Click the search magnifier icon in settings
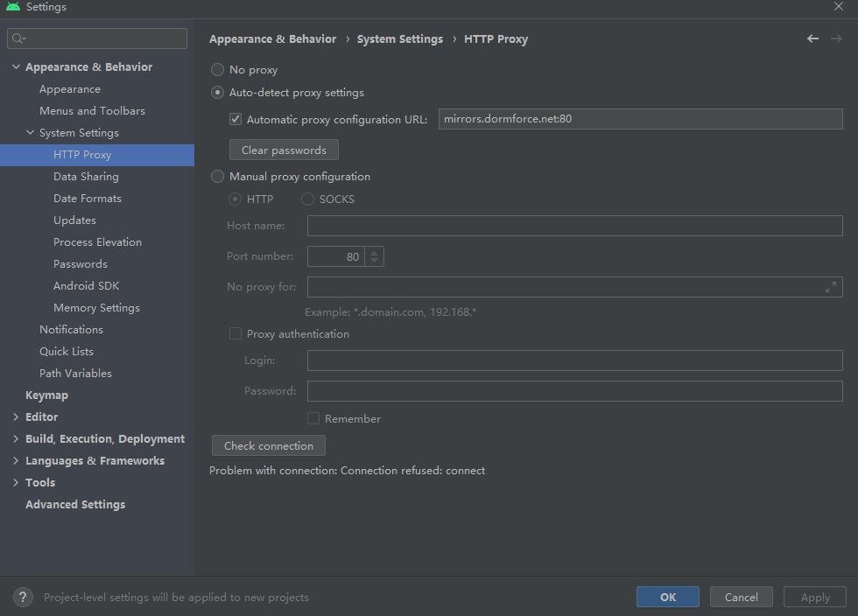This screenshot has width=858, height=616. (x=18, y=38)
